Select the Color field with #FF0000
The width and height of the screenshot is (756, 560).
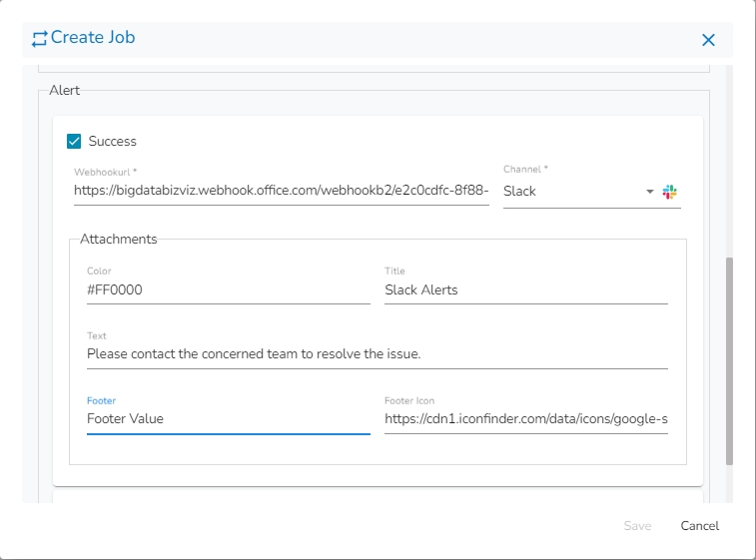tap(228, 290)
